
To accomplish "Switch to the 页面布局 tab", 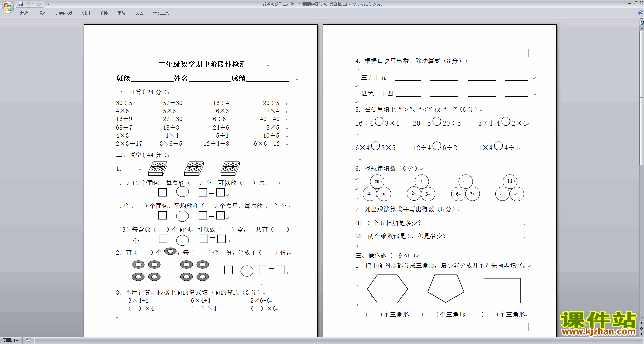I will pos(64,13).
